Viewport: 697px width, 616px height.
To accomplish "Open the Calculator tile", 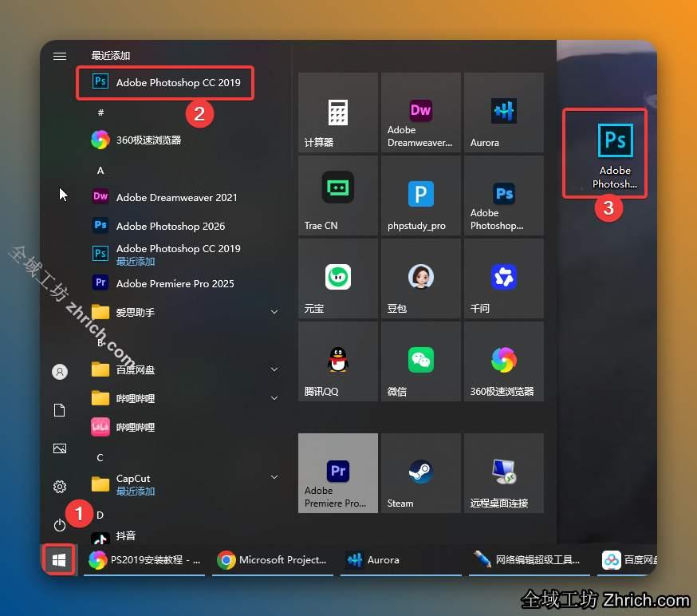I will [x=338, y=113].
